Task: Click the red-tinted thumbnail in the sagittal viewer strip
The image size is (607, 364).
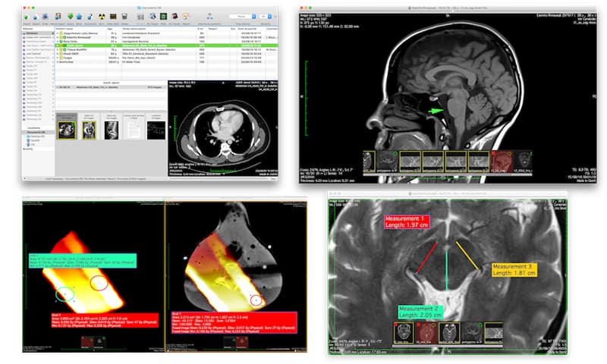Action: [x=502, y=162]
